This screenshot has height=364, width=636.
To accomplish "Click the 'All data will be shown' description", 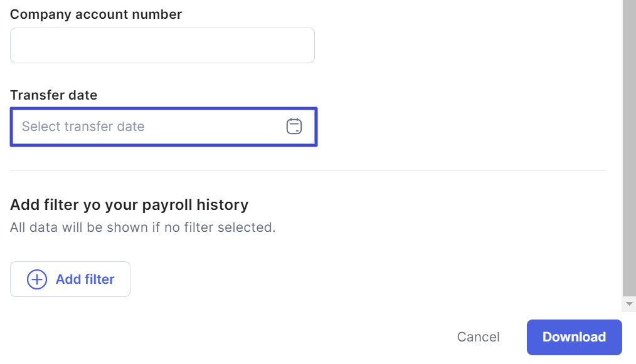I will (x=143, y=227).
